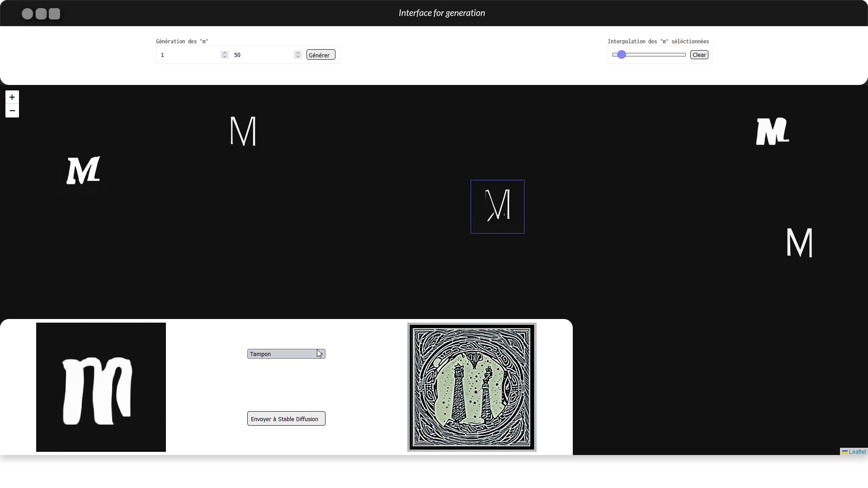Click the number field containing 50
The width and height of the screenshot is (868, 488).
click(x=261, y=55)
